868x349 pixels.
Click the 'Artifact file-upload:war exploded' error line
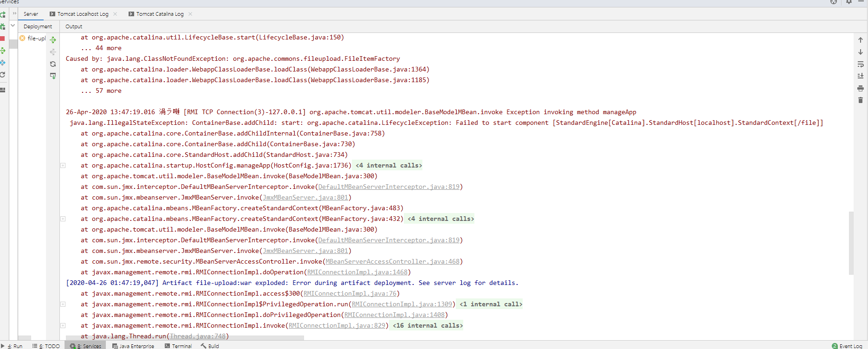(292, 283)
